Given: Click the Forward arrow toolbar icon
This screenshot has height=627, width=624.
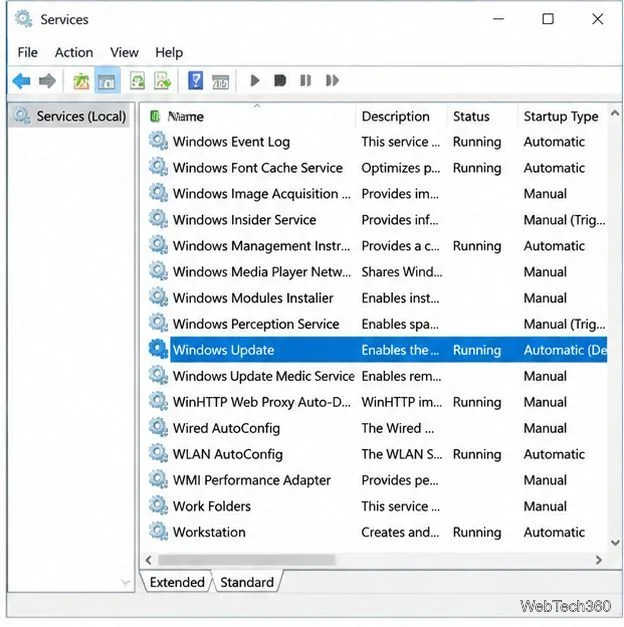Looking at the screenshot, I should pyautogui.click(x=47, y=81).
